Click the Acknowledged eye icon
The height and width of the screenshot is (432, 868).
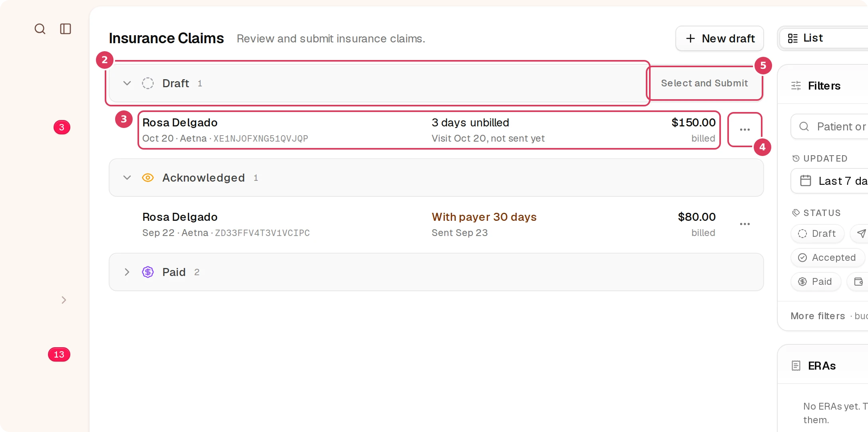148,178
